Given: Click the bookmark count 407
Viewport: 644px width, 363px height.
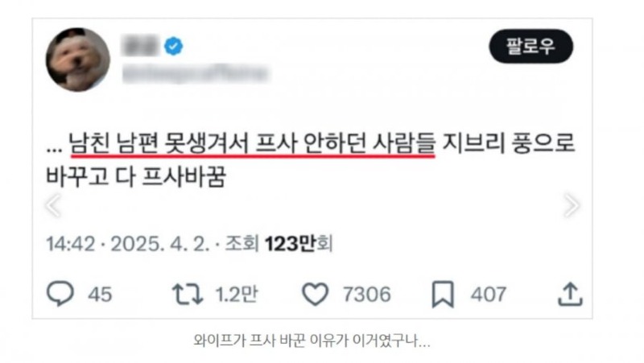Looking at the screenshot, I should click(489, 295).
